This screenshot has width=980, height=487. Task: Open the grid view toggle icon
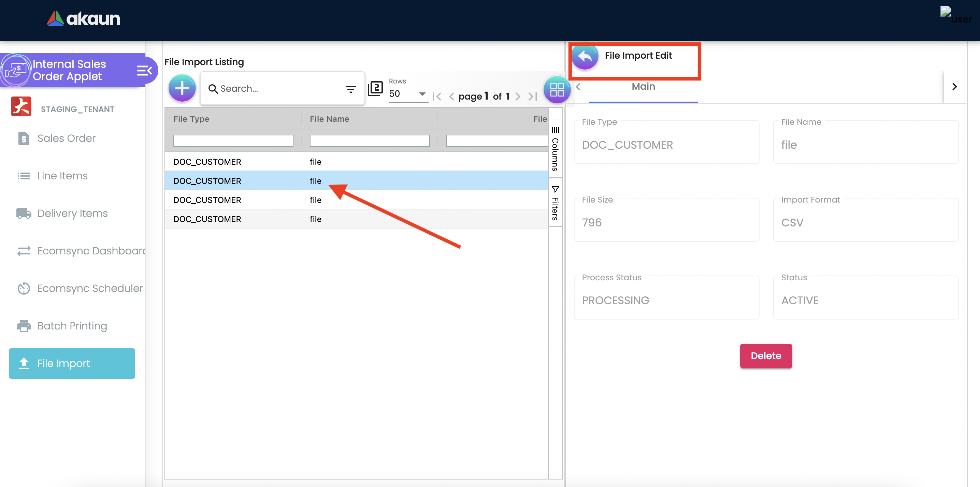pyautogui.click(x=557, y=89)
